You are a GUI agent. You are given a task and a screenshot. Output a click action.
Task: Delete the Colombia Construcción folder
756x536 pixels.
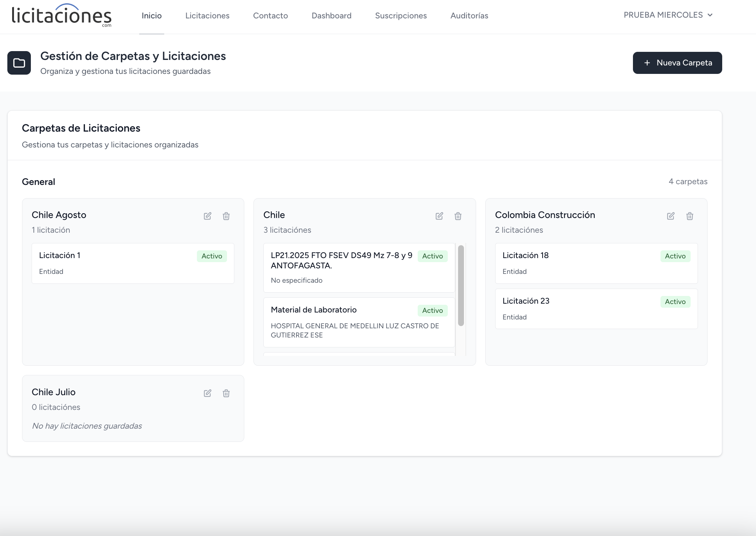pos(690,216)
